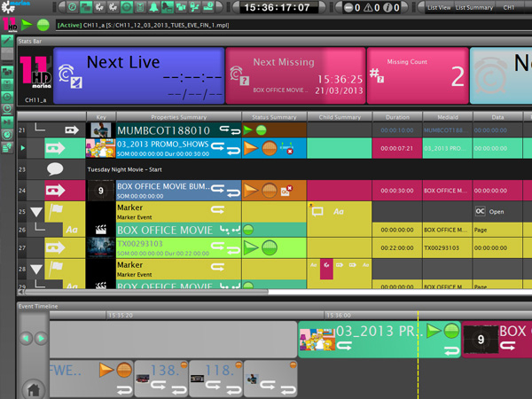The image size is (532, 399).
Task: Click the Properties Summary column header
Action: coord(179,117)
